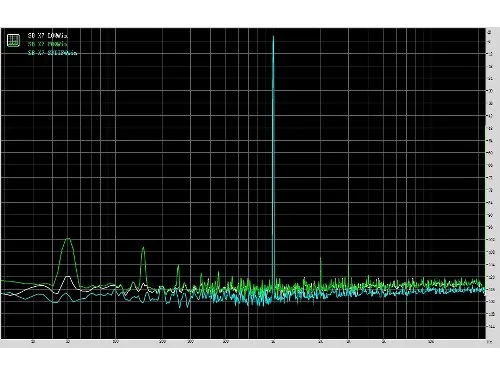Click the green harmonic spike right of main spike
The height and width of the screenshot is (375, 500).
pos(321,258)
